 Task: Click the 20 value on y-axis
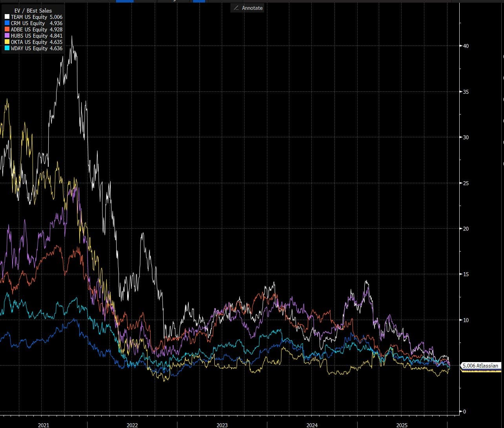(466, 229)
